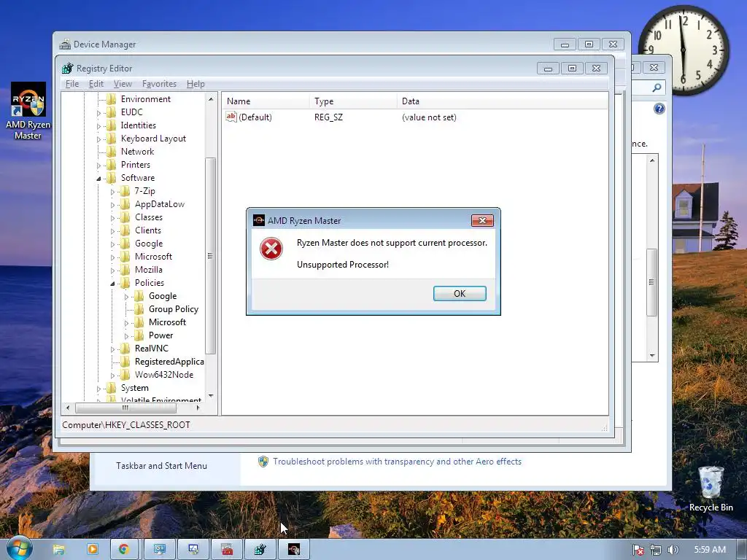Open AMD Ryzen Master desktop shortcut
The height and width of the screenshot is (560, 747).
point(28,111)
